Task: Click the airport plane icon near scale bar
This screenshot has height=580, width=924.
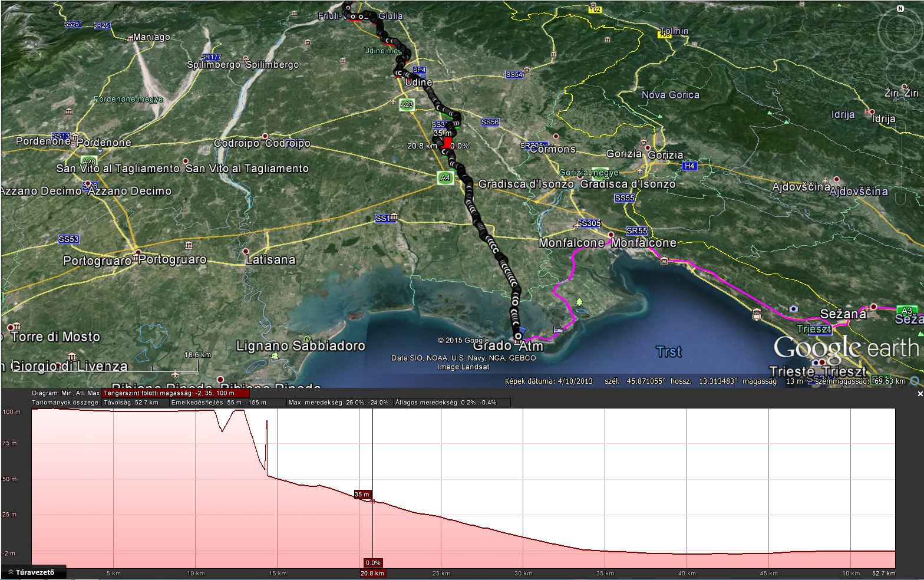Action: tap(175, 374)
